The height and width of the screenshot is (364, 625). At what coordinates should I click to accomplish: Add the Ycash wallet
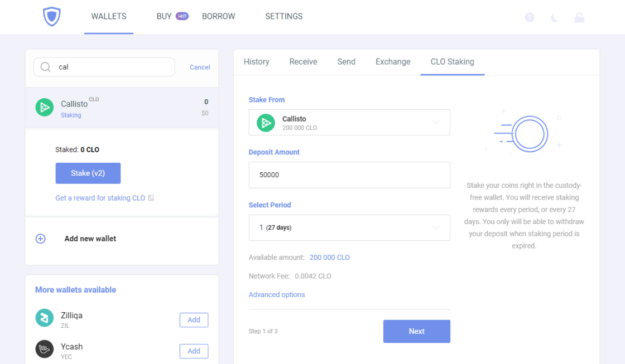coord(194,351)
